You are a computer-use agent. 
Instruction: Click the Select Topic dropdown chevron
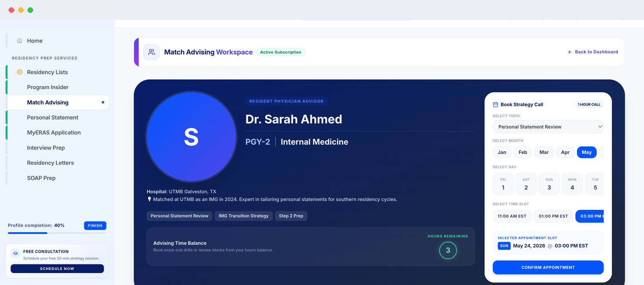coord(600,127)
